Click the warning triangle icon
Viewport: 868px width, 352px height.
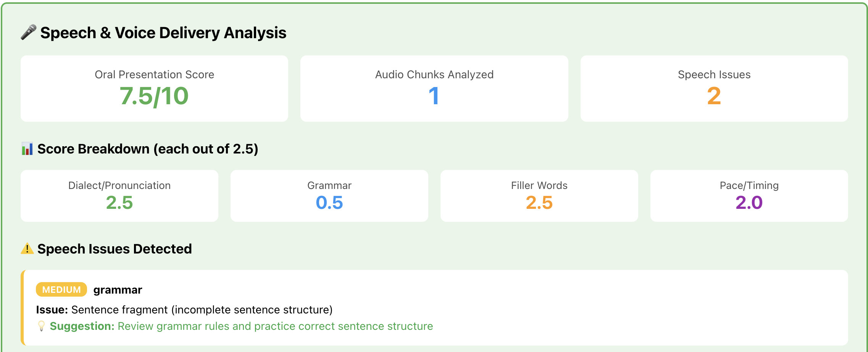(x=27, y=249)
